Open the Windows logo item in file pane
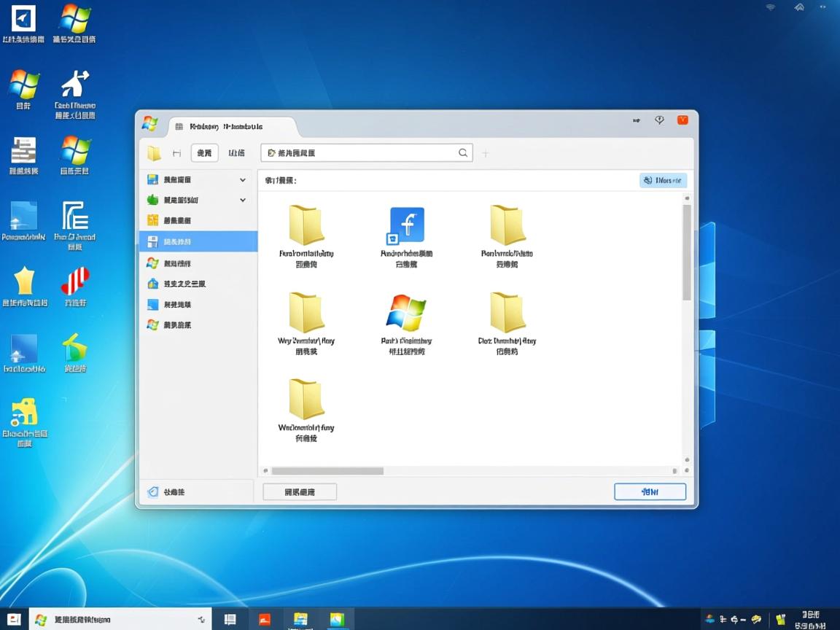Viewport: 840px width, 630px height. pyautogui.click(x=406, y=313)
